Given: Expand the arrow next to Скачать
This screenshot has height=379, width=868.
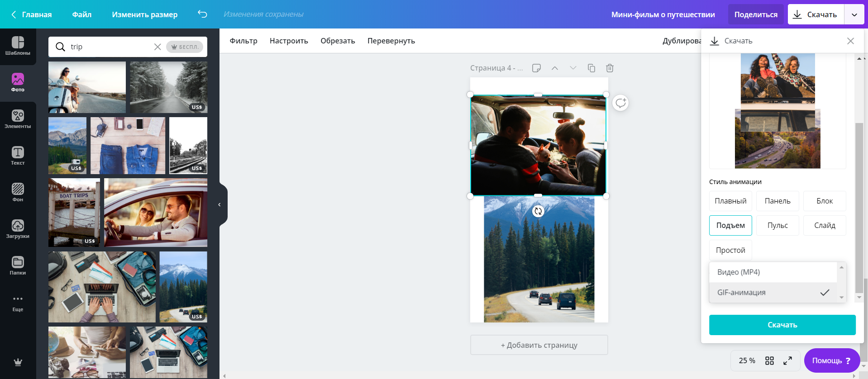Looking at the screenshot, I should coord(854,14).
